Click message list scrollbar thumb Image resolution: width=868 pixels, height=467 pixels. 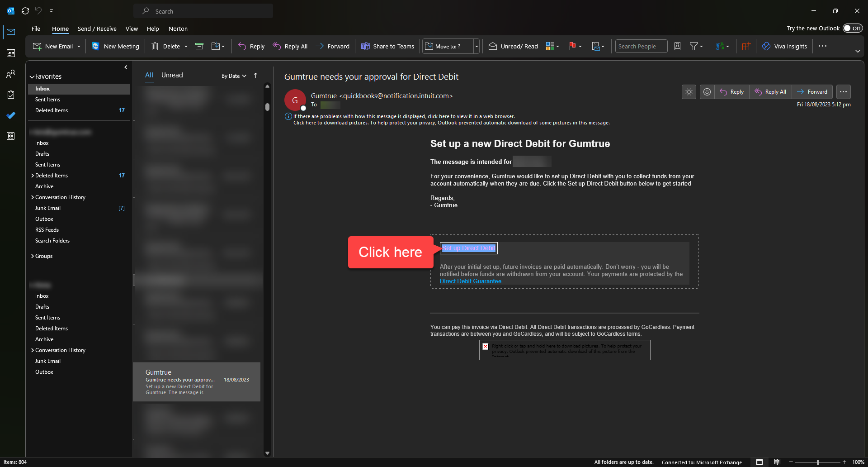coord(267,107)
